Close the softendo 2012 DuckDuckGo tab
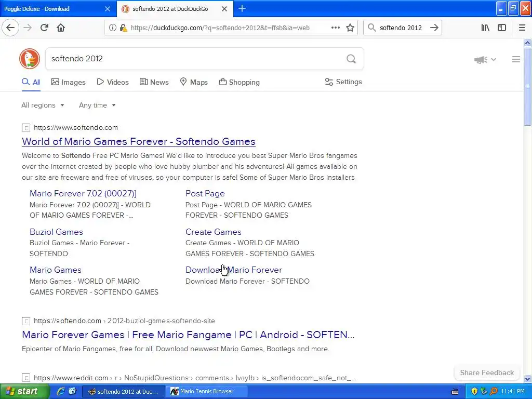The image size is (532, 399). tap(224, 9)
